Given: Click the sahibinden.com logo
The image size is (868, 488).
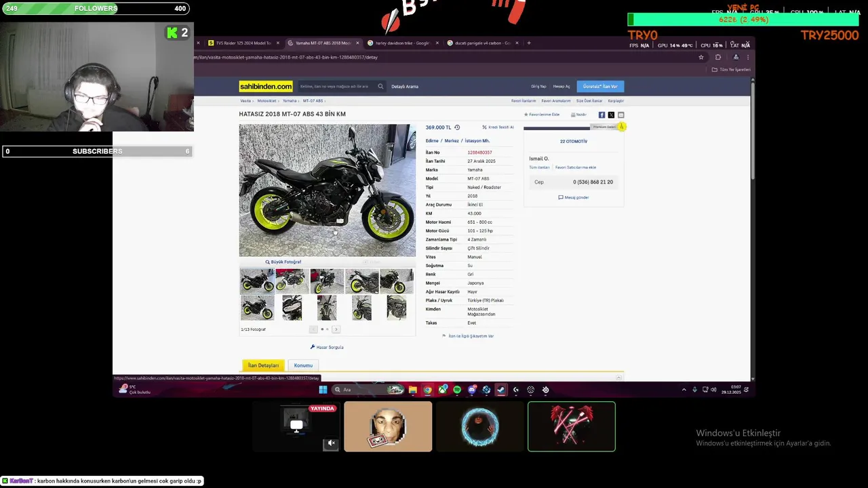Looking at the screenshot, I should click(x=266, y=86).
